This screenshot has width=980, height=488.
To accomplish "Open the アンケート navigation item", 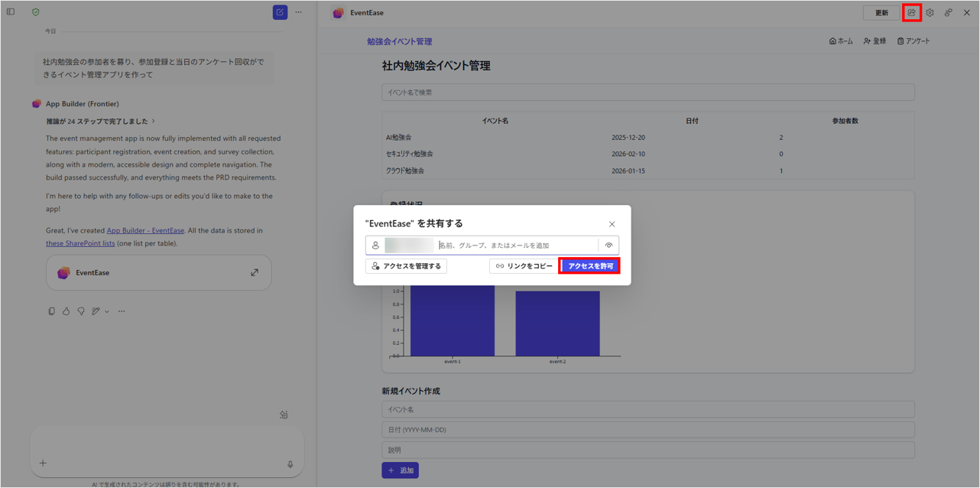I will 913,41.
